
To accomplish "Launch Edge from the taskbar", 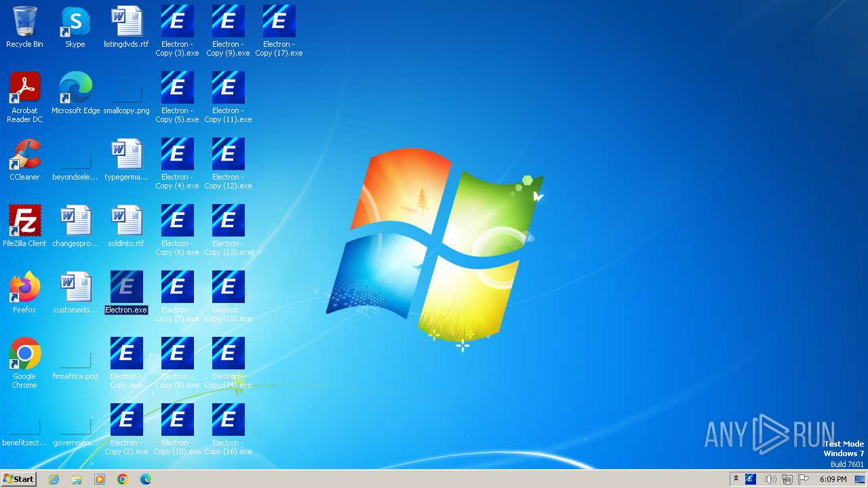I will [x=145, y=479].
